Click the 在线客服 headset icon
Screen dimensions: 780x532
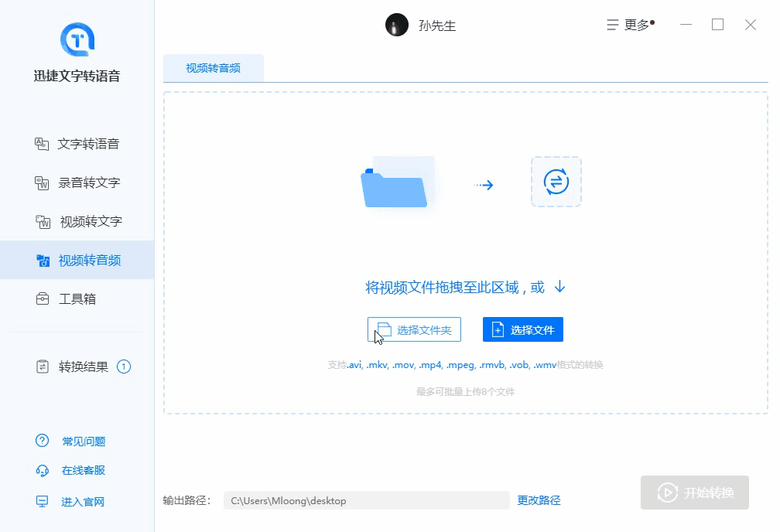tap(43, 470)
